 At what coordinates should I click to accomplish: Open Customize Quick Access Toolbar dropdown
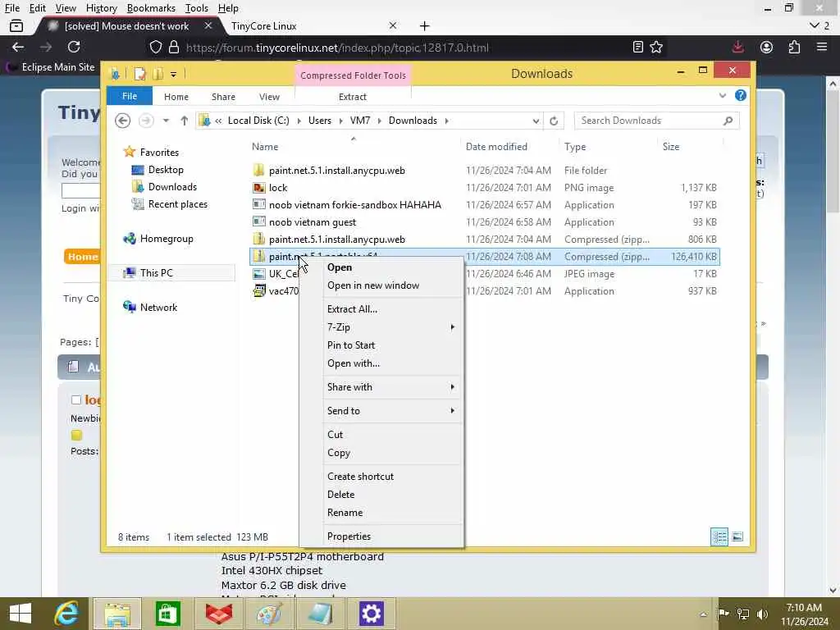174,75
